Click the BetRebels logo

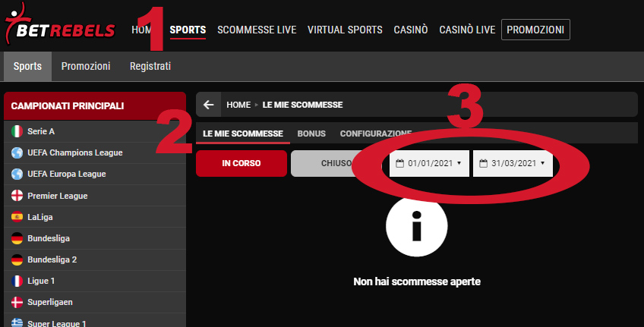(60, 24)
